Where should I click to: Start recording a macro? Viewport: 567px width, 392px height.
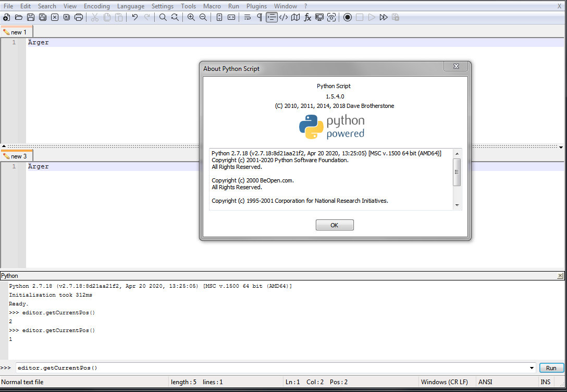pos(348,17)
